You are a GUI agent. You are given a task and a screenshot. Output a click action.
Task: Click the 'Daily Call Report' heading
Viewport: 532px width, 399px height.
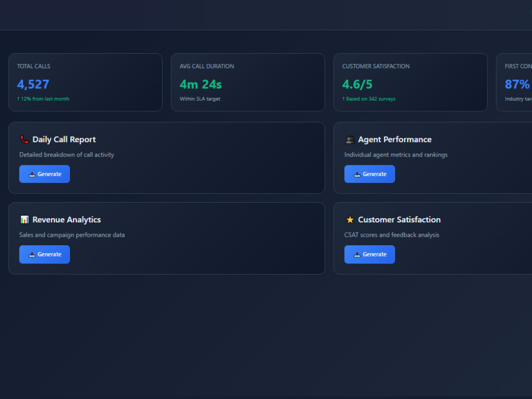tap(64, 139)
